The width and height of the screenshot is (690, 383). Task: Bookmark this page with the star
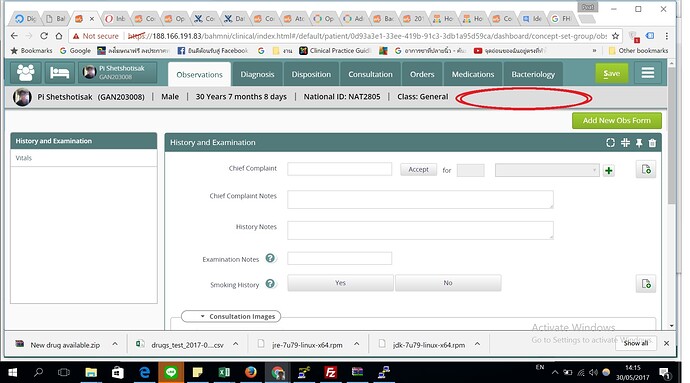click(615, 36)
